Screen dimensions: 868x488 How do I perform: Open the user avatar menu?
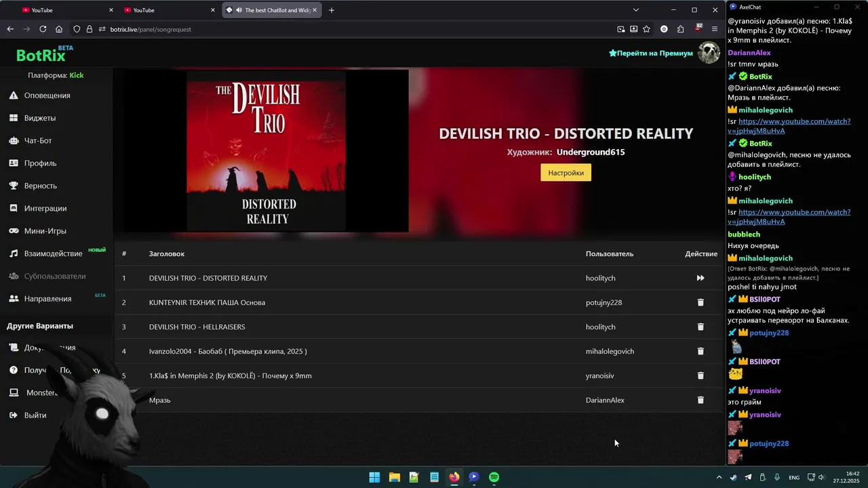(x=709, y=53)
